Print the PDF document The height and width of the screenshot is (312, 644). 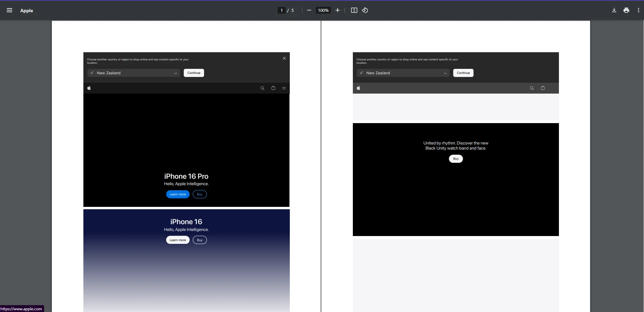(626, 10)
